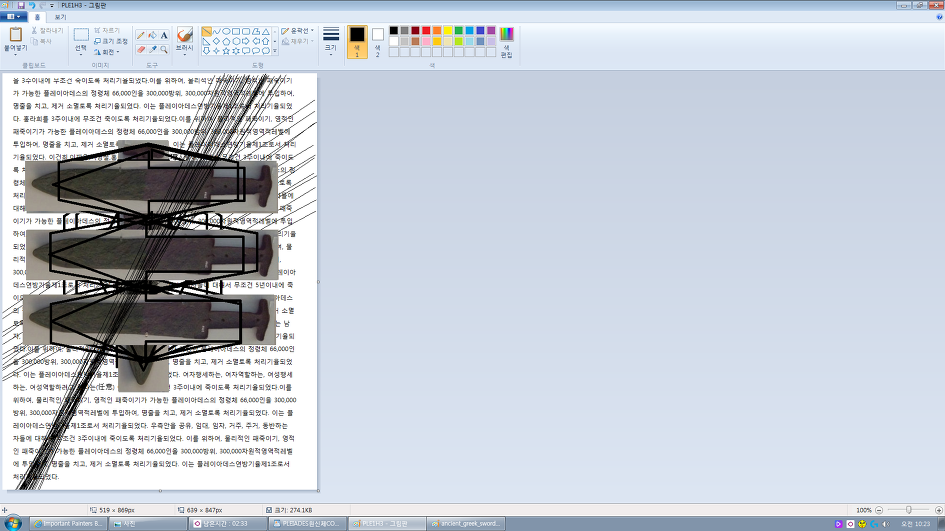Click the 자르기 (Crop) button
945x531 pixels.
point(110,31)
